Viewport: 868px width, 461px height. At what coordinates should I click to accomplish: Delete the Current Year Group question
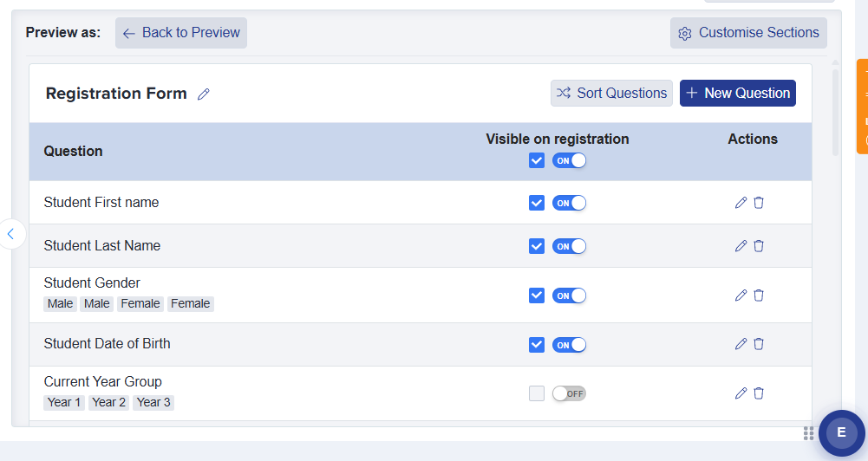759,393
